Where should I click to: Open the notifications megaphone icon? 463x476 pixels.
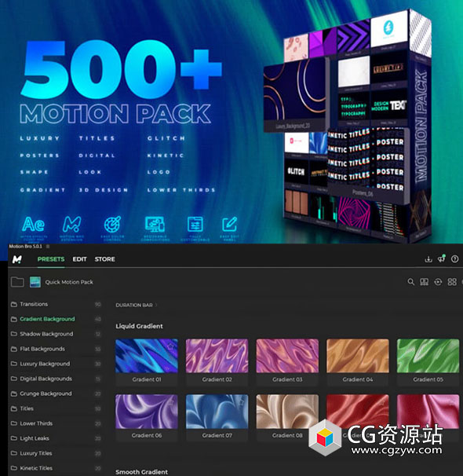pos(442,258)
